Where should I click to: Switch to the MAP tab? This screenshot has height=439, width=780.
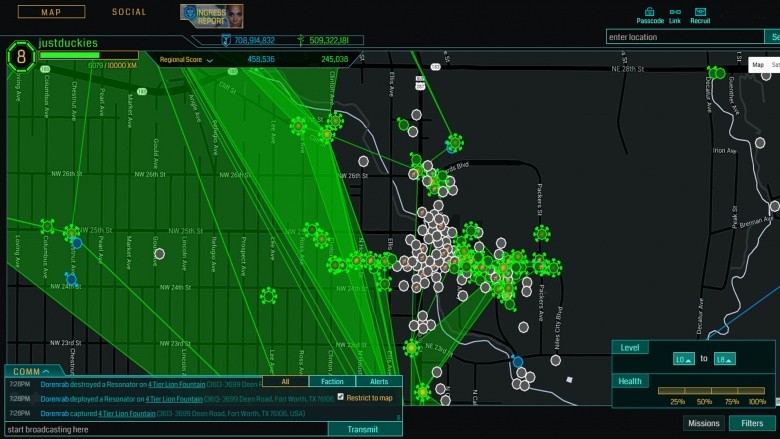point(51,12)
